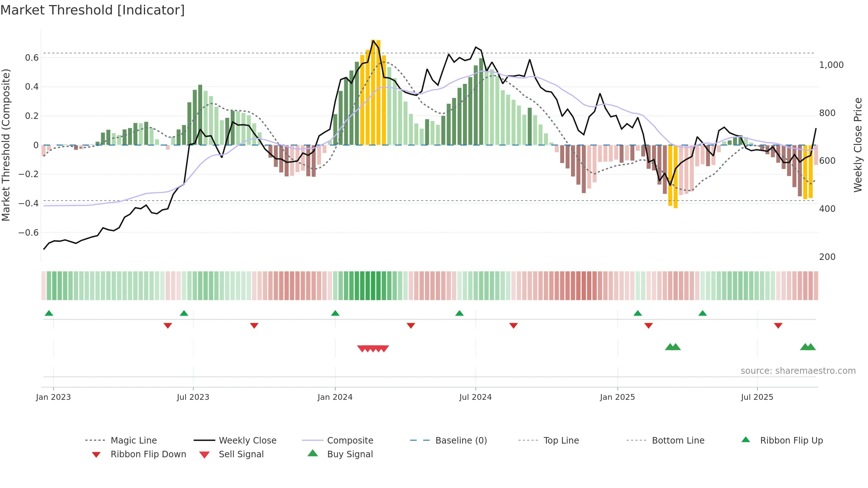Click the Ribbon Flip Down marker after Jul 2025
This screenshot has width=868, height=488.
click(778, 326)
